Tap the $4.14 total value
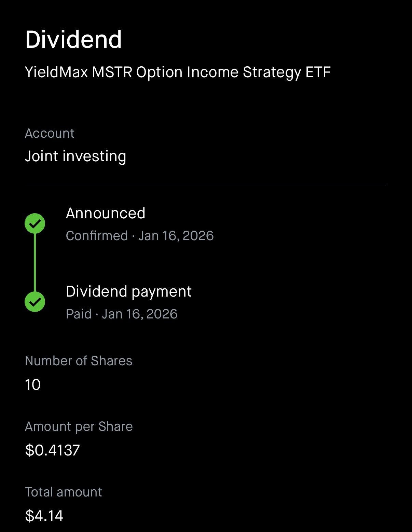 (44, 516)
